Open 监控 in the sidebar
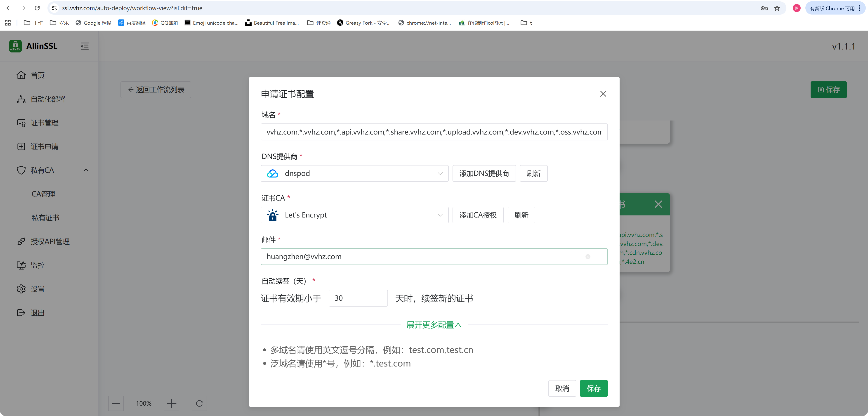Image resolution: width=868 pixels, height=416 pixels. [37, 265]
